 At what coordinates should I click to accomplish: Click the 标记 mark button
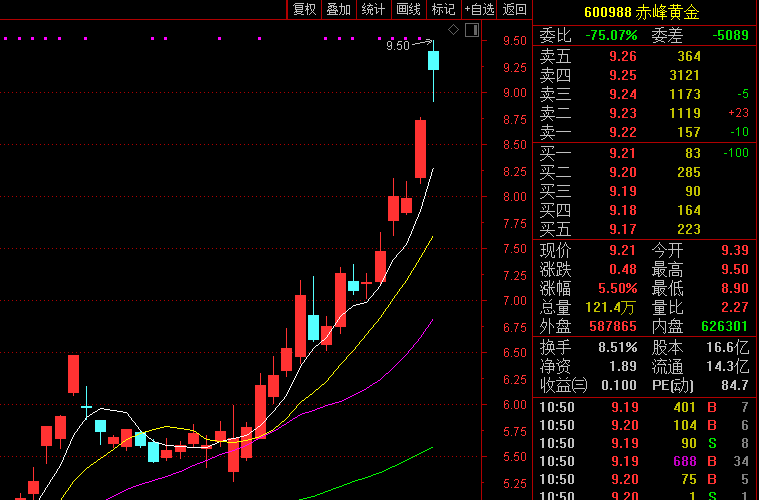(443, 9)
